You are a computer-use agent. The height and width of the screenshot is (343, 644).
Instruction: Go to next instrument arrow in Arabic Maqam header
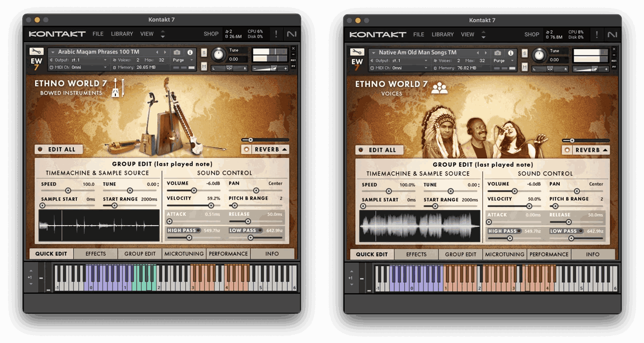click(165, 52)
